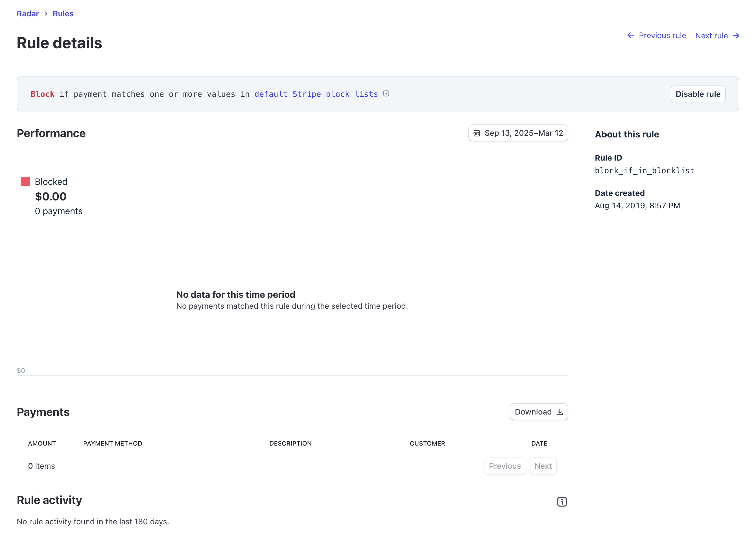Click the Blocked label to hide its chart data
The image size is (756, 548).
pyautogui.click(x=51, y=181)
